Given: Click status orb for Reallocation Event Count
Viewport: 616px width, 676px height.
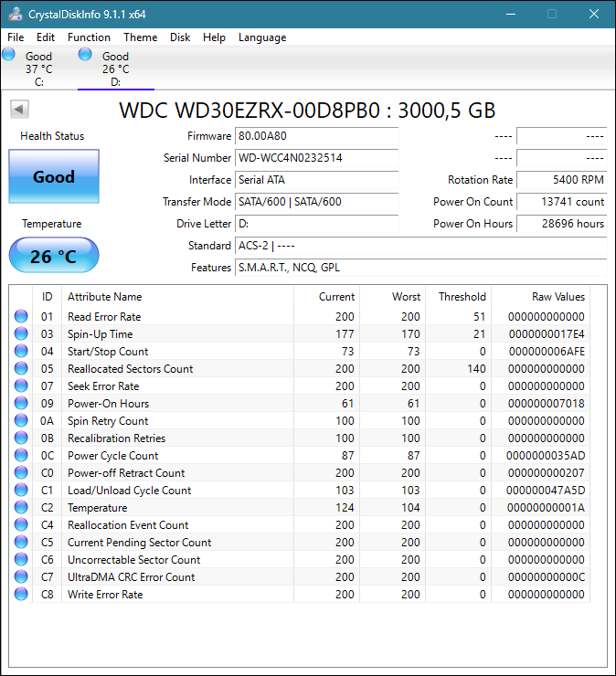Looking at the screenshot, I should tap(21, 524).
